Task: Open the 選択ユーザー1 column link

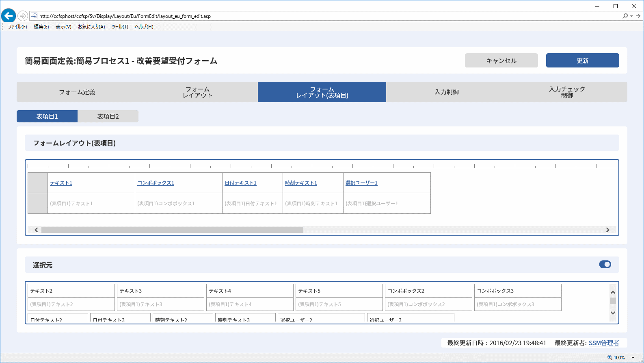Action: pyautogui.click(x=362, y=183)
